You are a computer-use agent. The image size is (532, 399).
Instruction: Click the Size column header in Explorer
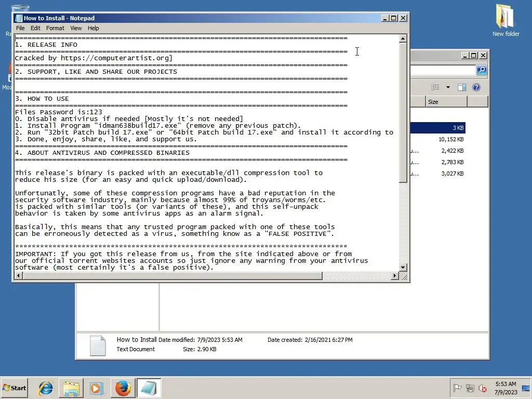[446, 102]
